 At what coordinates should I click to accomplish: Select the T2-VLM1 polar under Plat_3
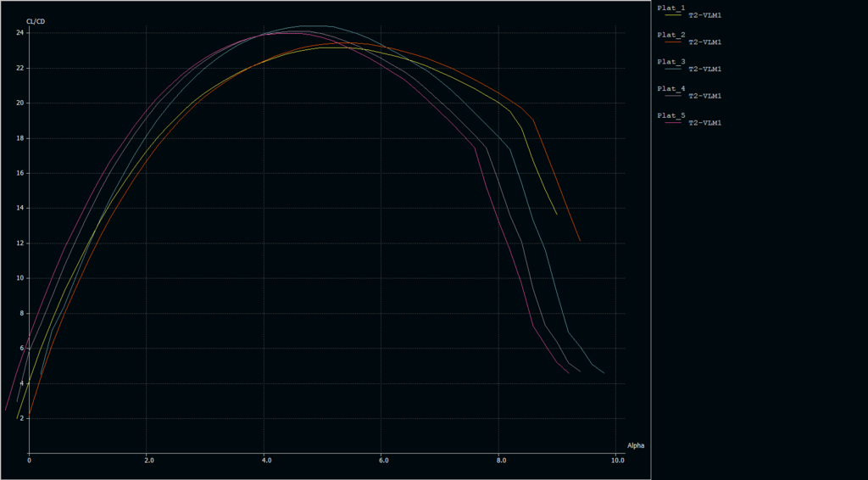click(x=705, y=70)
